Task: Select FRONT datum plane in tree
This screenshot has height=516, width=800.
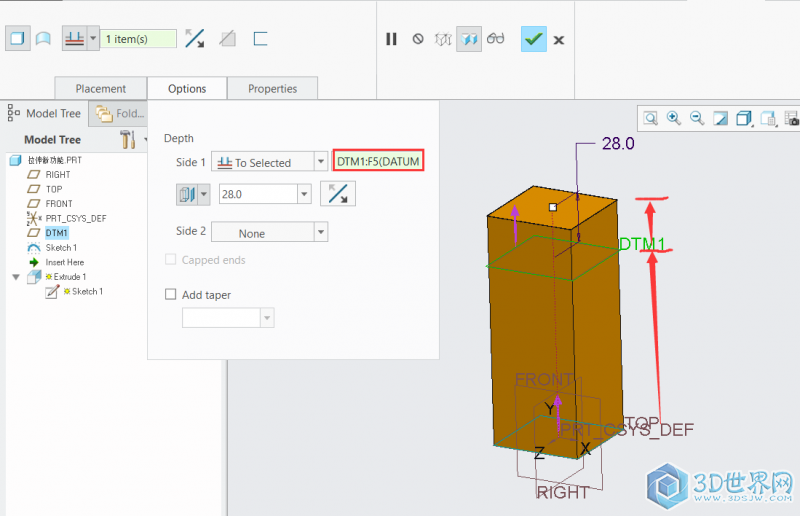Action: 50,204
